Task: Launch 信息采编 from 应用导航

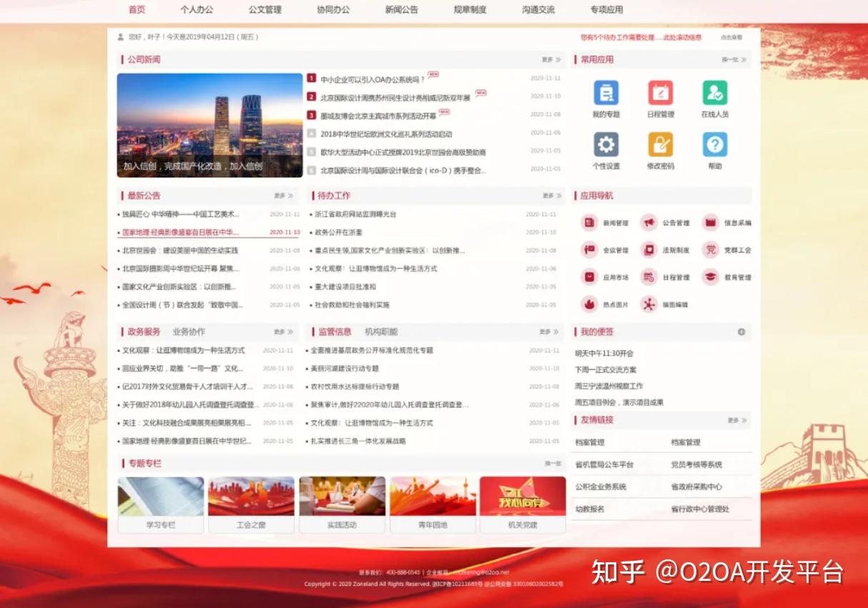Action: point(726,223)
